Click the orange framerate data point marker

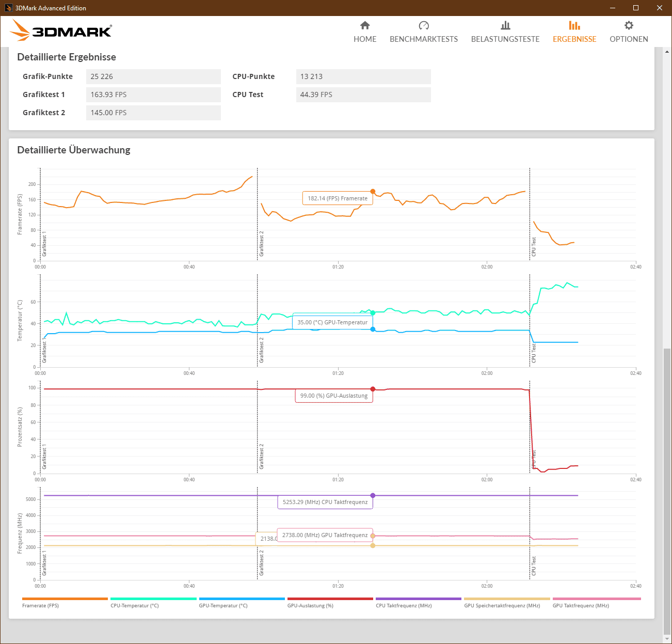[373, 192]
